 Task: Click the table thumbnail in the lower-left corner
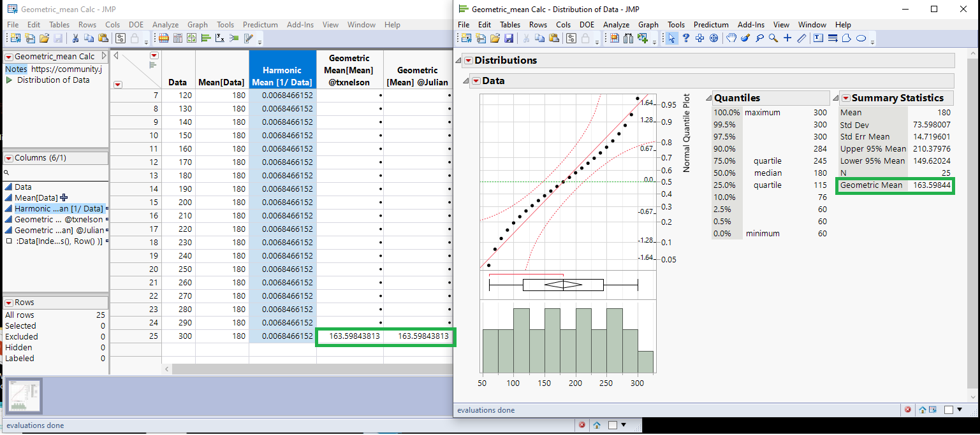coord(23,396)
